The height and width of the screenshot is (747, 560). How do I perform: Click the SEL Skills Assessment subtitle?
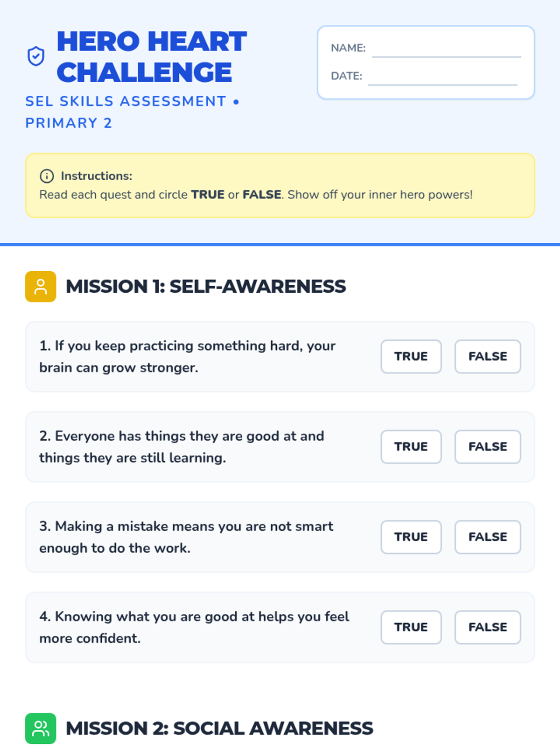tap(126, 101)
